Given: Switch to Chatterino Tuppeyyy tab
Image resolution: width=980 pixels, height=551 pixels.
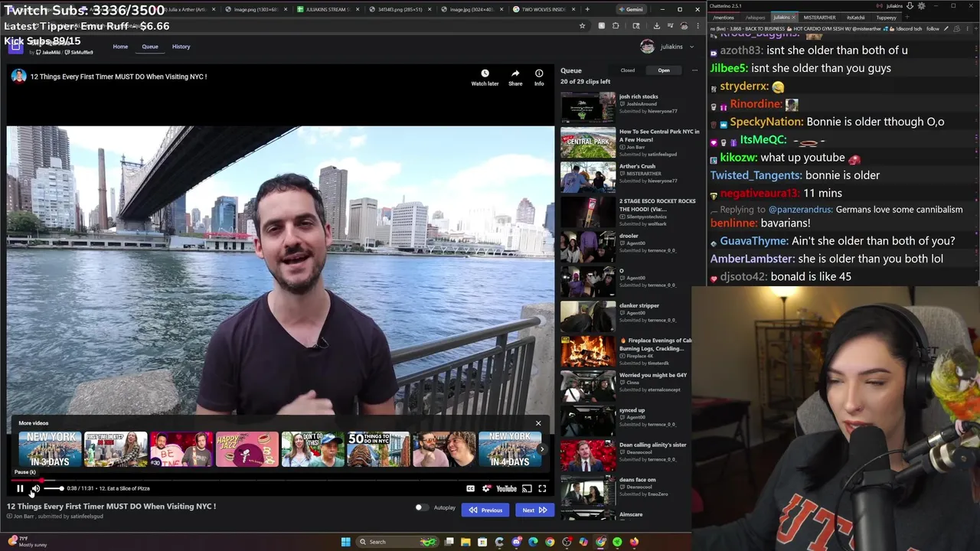Looking at the screenshot, I should click(x=886, y=17).
